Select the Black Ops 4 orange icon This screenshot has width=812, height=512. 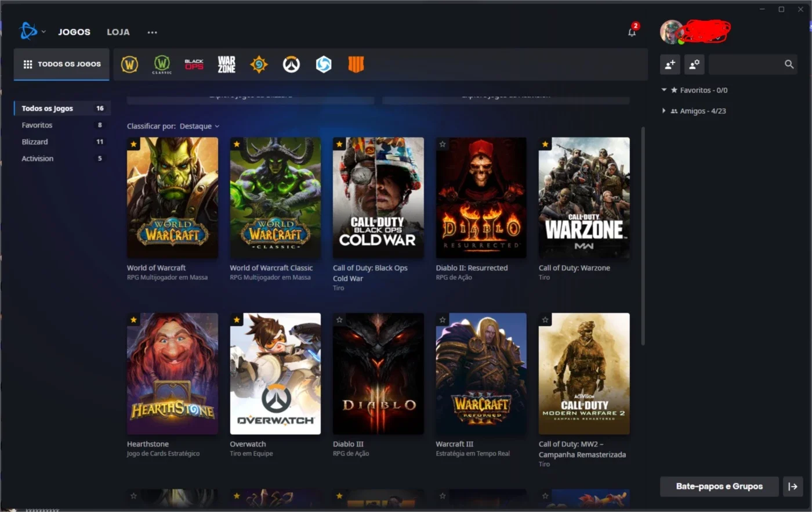point(356,64)
